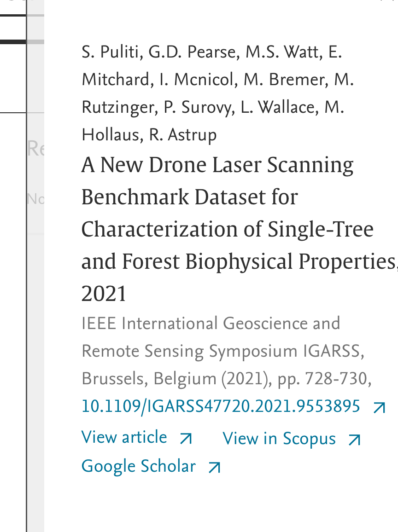This screenshot has width=398, height=532.
Task: Open the external-link icon after the journal DOI
Action: tap(378, 407)
